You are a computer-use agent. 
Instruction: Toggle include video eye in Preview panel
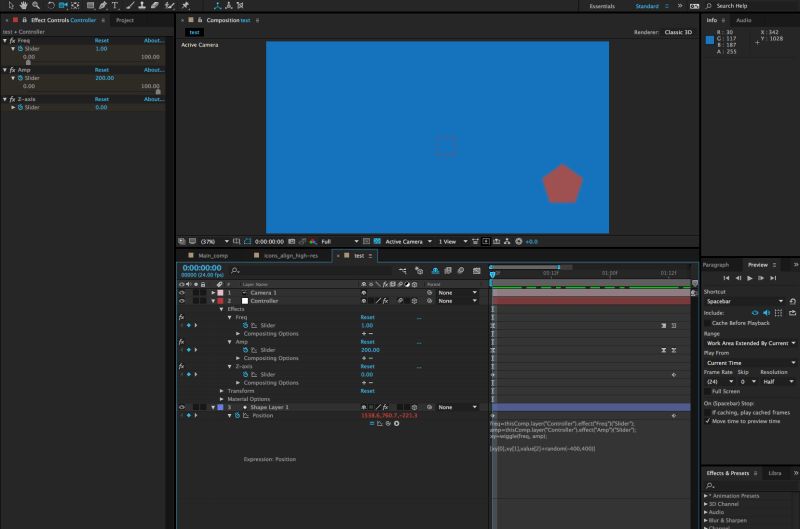755,313
